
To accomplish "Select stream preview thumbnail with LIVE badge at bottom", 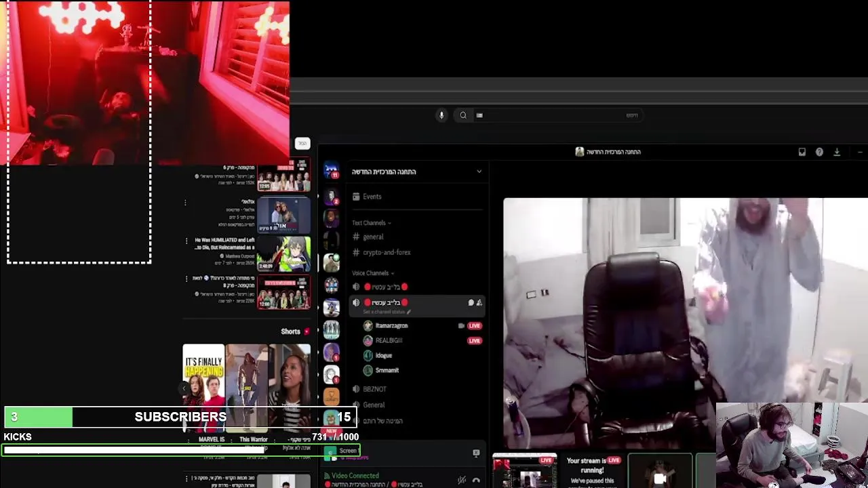I will 525,471.
